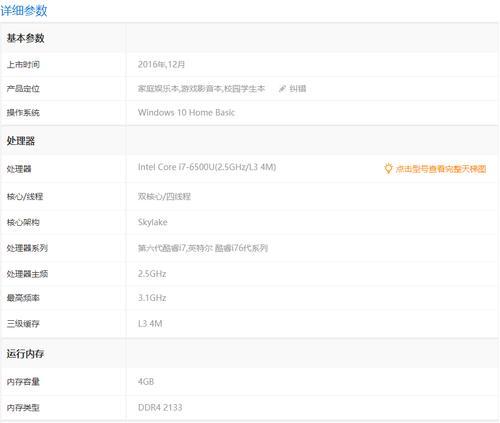Click the Skylake value
Screen dimensions: 500x423
point(153,222)
